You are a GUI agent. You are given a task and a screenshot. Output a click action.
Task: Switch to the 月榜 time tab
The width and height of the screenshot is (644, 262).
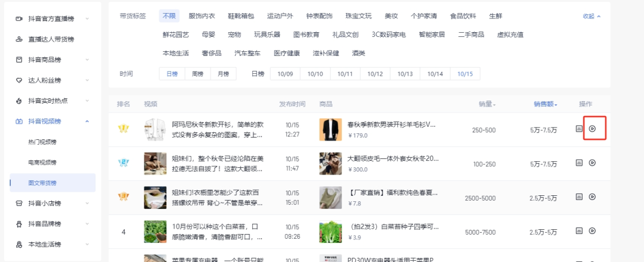pyautogui.click(x=224, y=74)
